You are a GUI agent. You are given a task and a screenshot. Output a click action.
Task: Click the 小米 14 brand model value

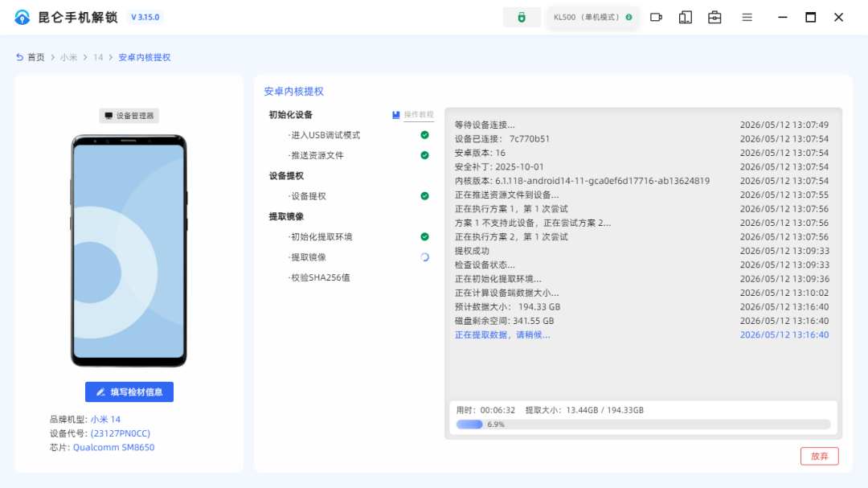105,420
